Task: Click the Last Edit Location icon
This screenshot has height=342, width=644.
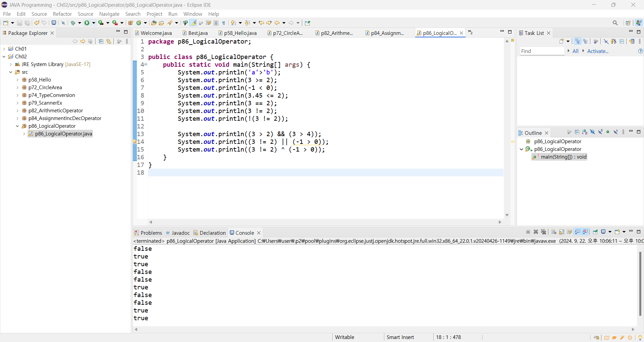Action: coord(261,23)
